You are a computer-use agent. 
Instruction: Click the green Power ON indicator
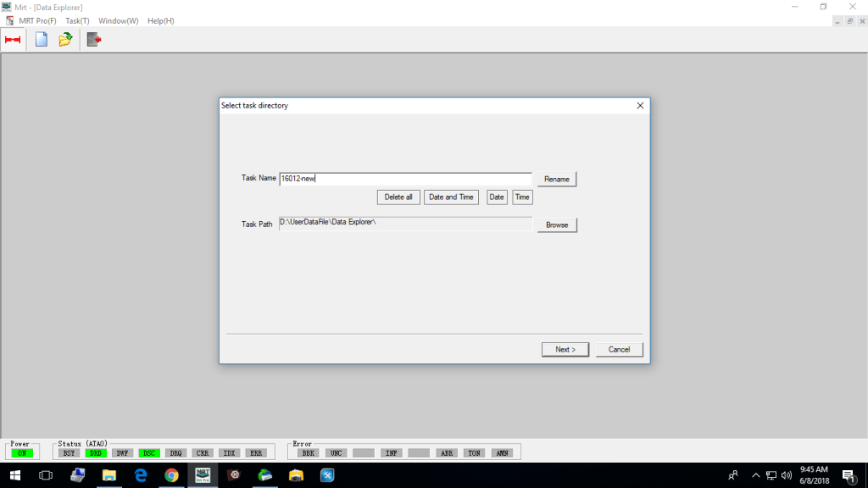[19, 453]
